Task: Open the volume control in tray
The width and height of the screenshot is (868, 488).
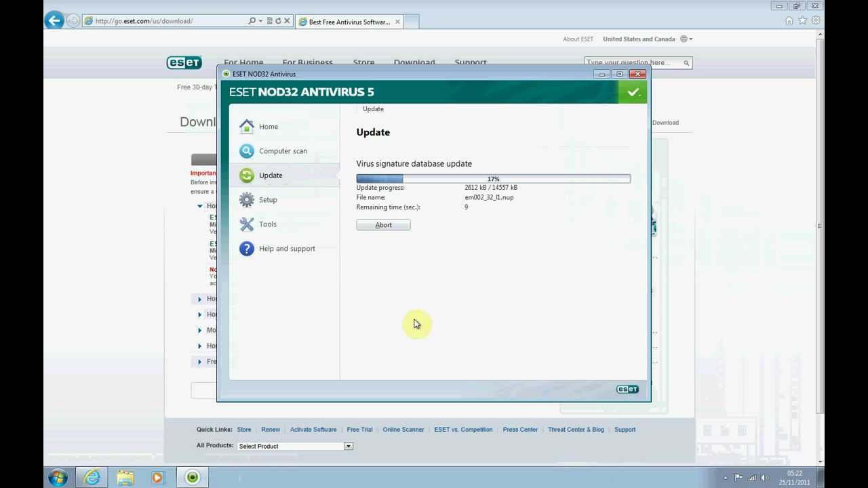Action: pos(765,478)
